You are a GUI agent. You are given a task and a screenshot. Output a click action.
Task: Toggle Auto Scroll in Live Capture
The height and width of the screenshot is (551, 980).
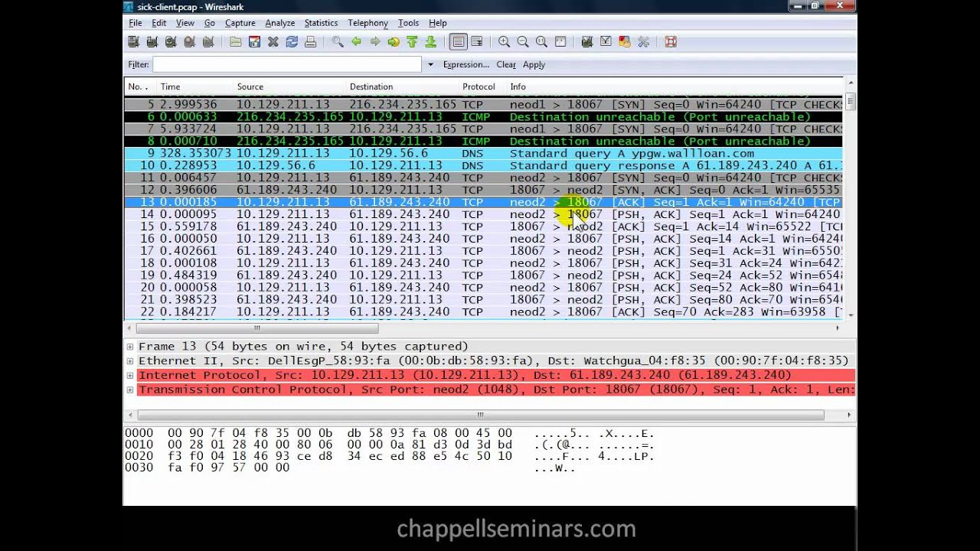[x=476, y=41]
